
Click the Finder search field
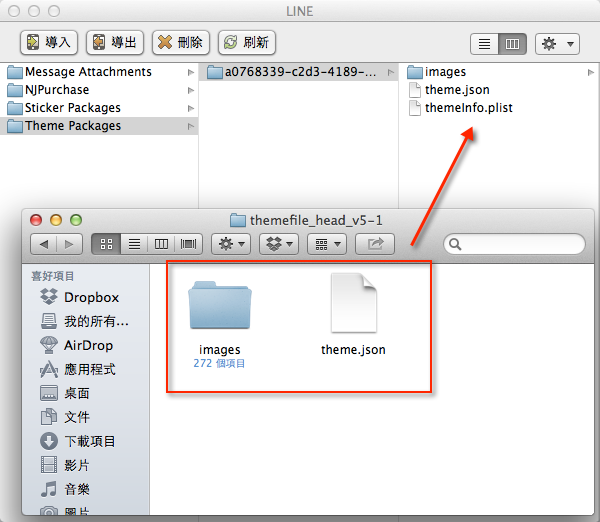pyautogui.click(x=514, y=244)
